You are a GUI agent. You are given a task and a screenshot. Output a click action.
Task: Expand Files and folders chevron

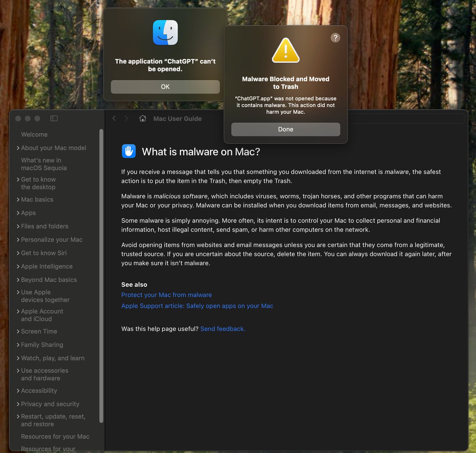point(18,226)
